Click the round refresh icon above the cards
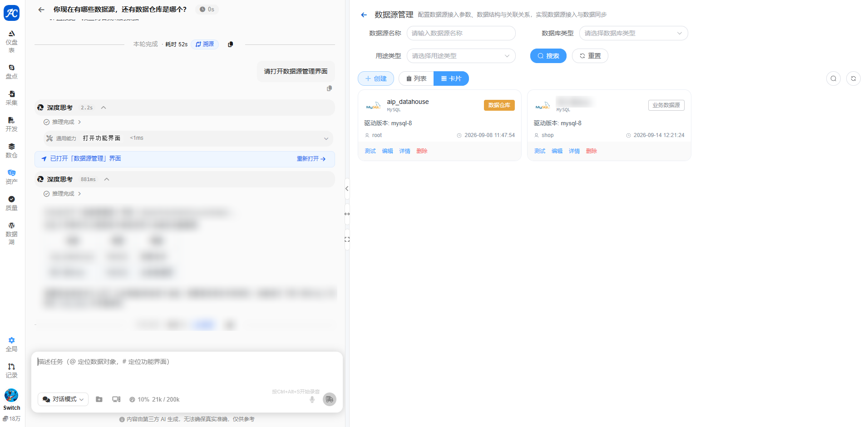This screenshot has height=427, width=868. click(x=853, y=79)
